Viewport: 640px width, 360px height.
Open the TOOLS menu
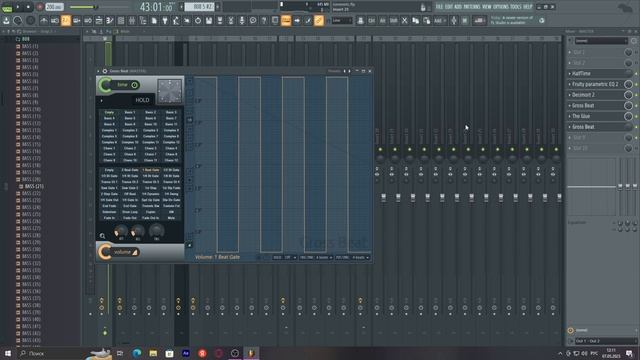pyautogui.click(x=516, y=7)
